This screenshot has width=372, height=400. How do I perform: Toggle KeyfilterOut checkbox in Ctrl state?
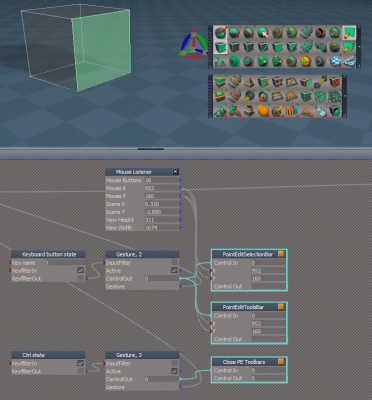coord(80,371)
